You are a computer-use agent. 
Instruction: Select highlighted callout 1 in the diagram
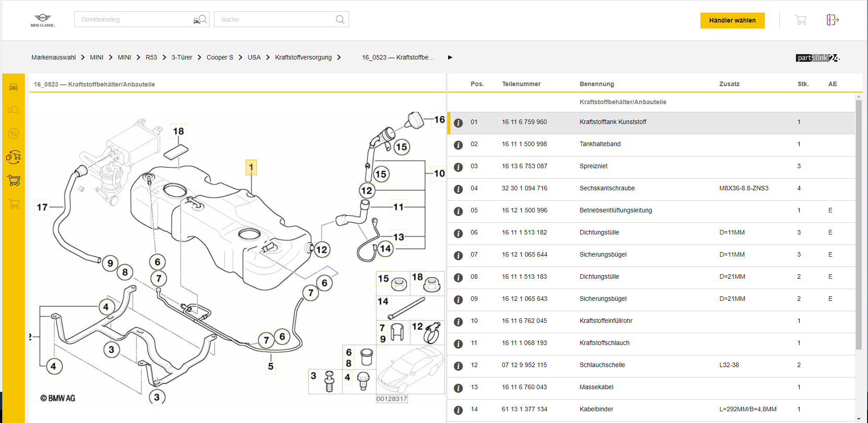coord(251,167)
